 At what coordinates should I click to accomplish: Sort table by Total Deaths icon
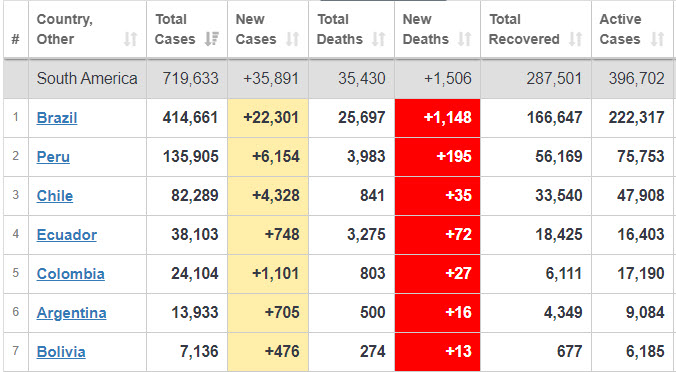tap(379, 39)
